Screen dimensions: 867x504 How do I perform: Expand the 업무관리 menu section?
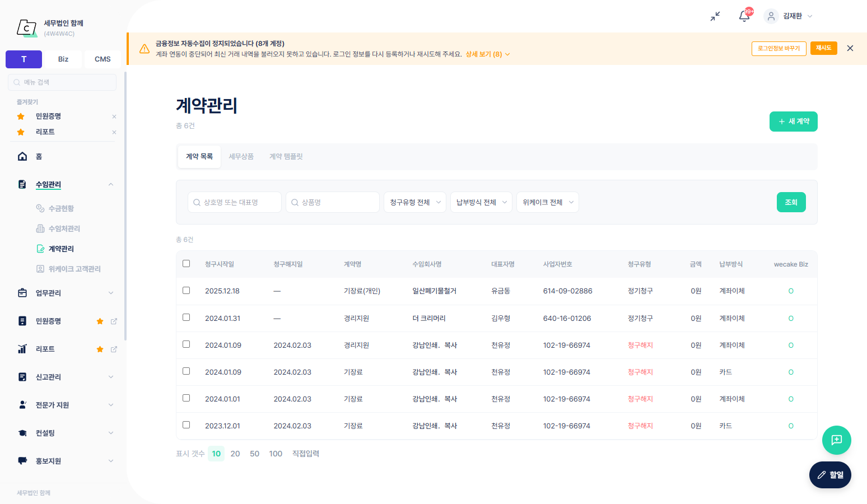111,293
